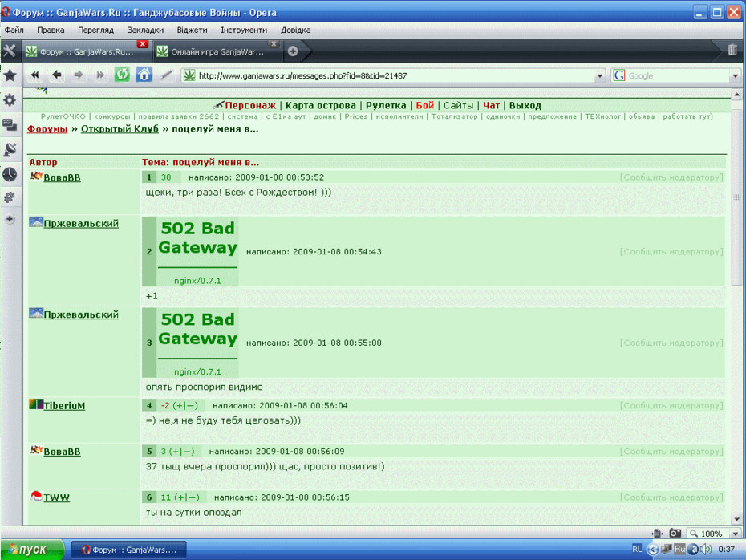Open the zoom percentage dropdown arrow
Screen dimensions: 746x560
tap(736, 534)
